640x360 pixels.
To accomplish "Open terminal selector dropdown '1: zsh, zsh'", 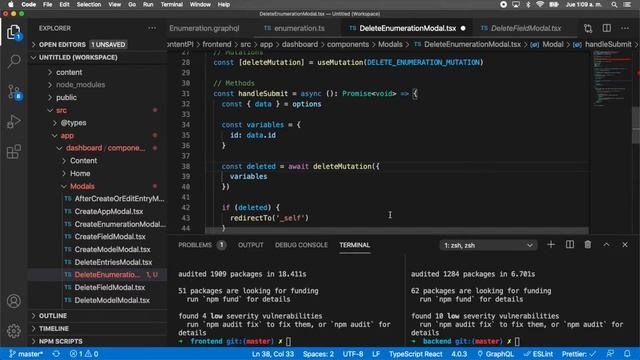I will click(488, 245).
